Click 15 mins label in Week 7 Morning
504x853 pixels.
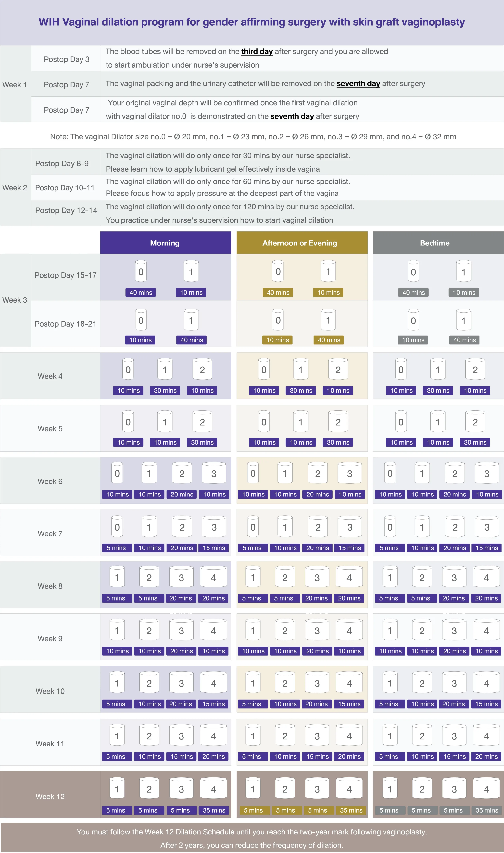(x=214, y=548)
